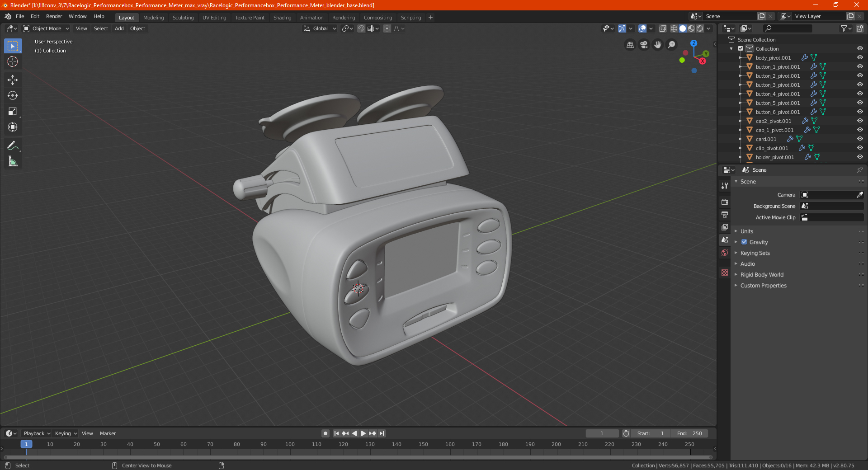Toggle viewport overlays button
The width and height of the screenshot is (868, 470).
pyautogui.click(x=642, y=28)
